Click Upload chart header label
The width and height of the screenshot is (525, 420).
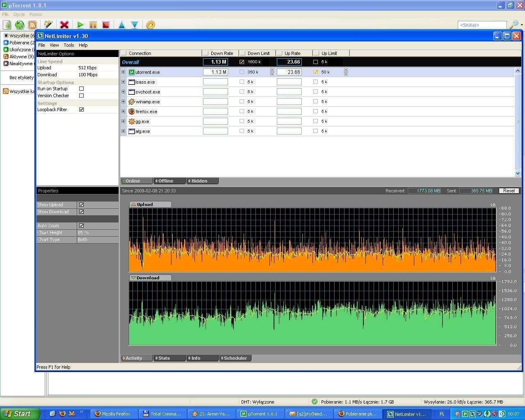pos(150,204)
